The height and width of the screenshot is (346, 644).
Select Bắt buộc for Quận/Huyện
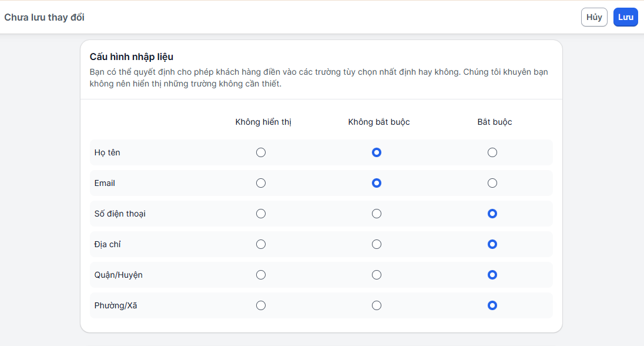pyautogui.click(x=492, y=275)
